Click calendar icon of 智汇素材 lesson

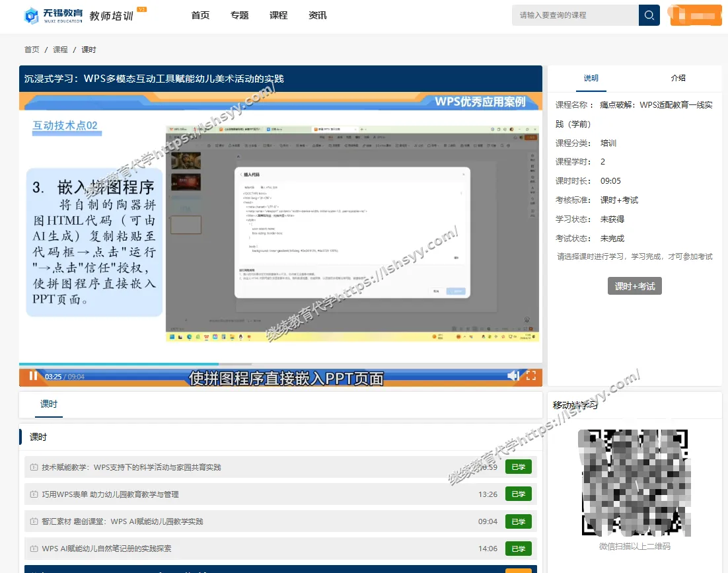(x=34, y=521)
